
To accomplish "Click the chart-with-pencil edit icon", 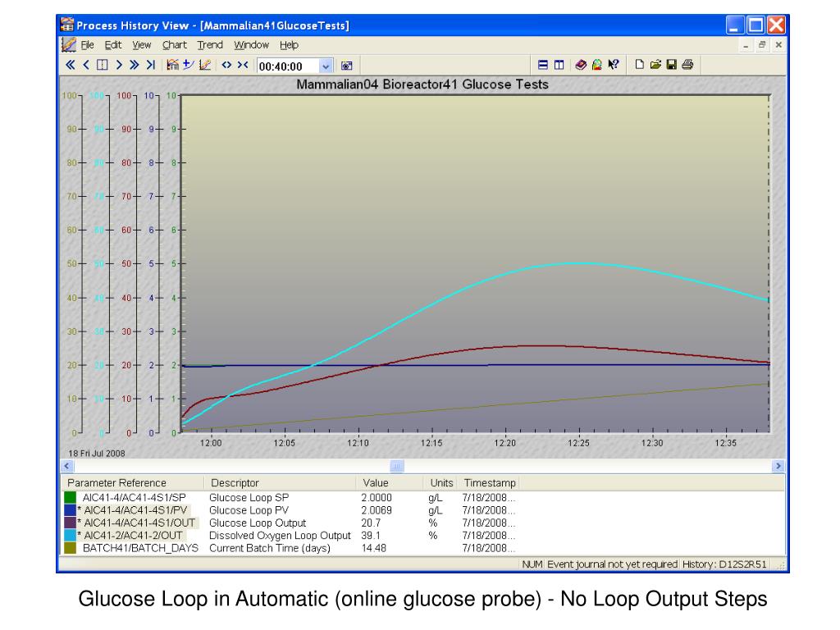I will 204,65.
